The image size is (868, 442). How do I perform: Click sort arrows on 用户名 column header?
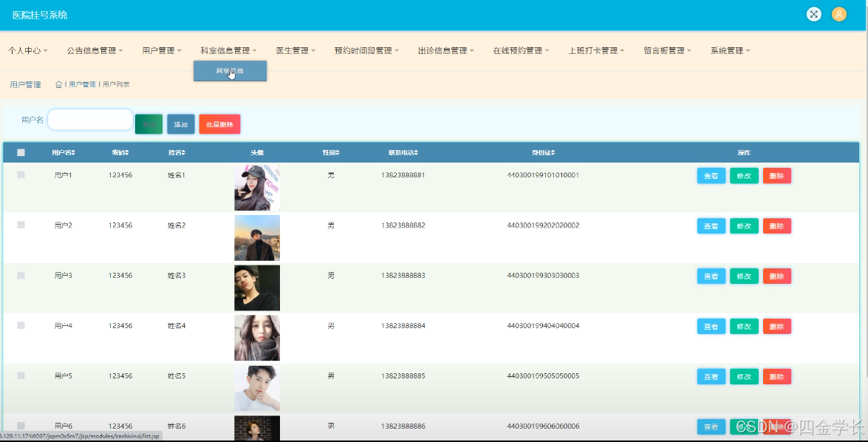(73, 152)
